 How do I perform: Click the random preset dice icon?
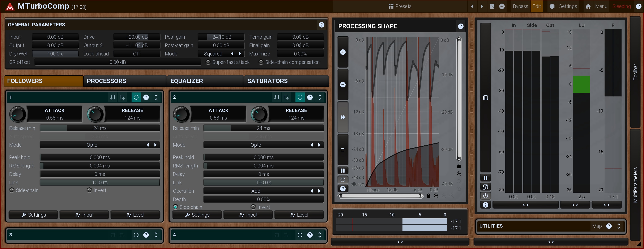(492, 7)
